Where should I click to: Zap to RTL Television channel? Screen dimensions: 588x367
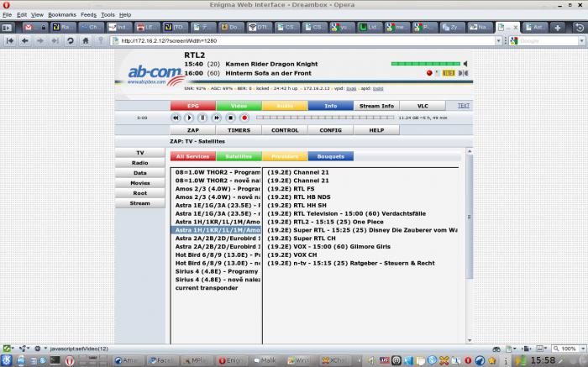pyautogui.click(x=346, y=213)
